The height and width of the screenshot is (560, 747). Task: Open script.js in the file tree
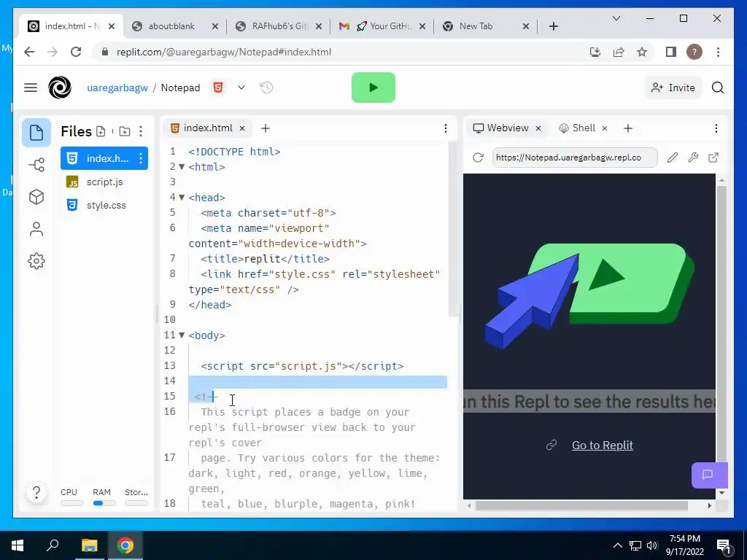coord(104,182)
